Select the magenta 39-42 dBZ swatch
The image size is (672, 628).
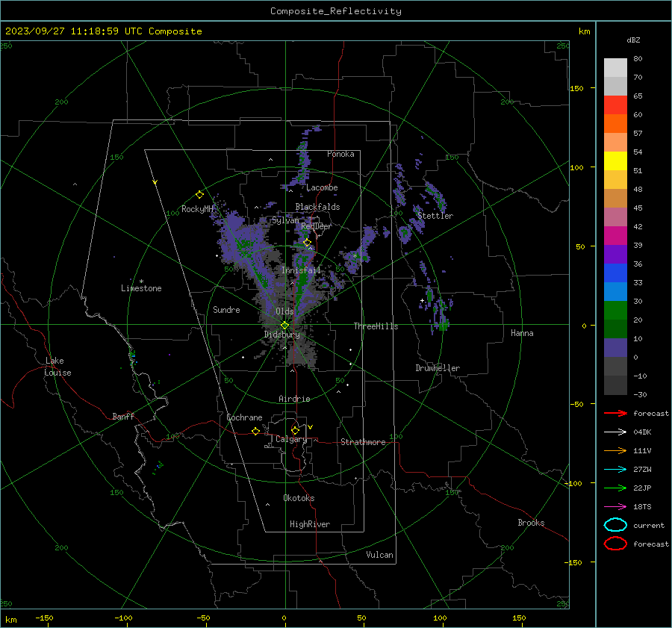click(615, 235)
